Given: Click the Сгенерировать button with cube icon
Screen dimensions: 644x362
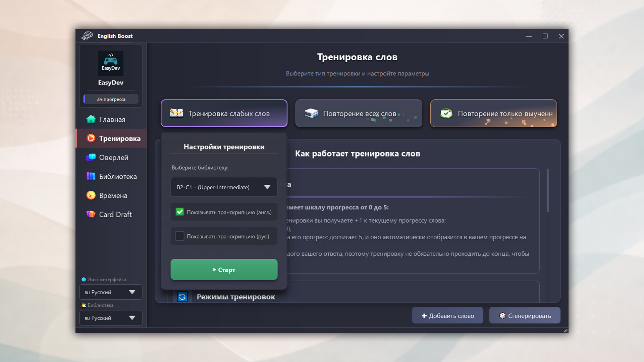Looking at the screenshot, I should [525, 315].
